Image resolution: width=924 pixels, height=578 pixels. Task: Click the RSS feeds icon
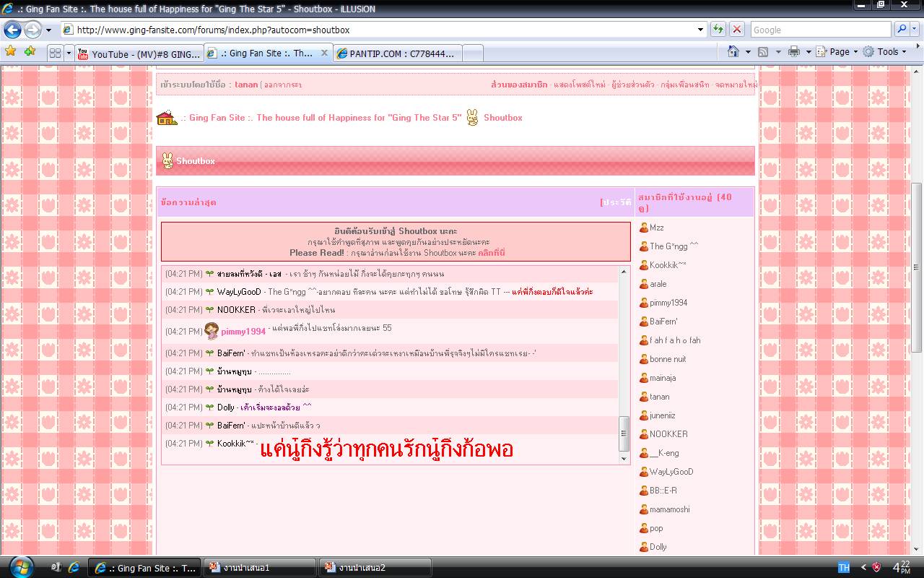(x=763, y=52)
